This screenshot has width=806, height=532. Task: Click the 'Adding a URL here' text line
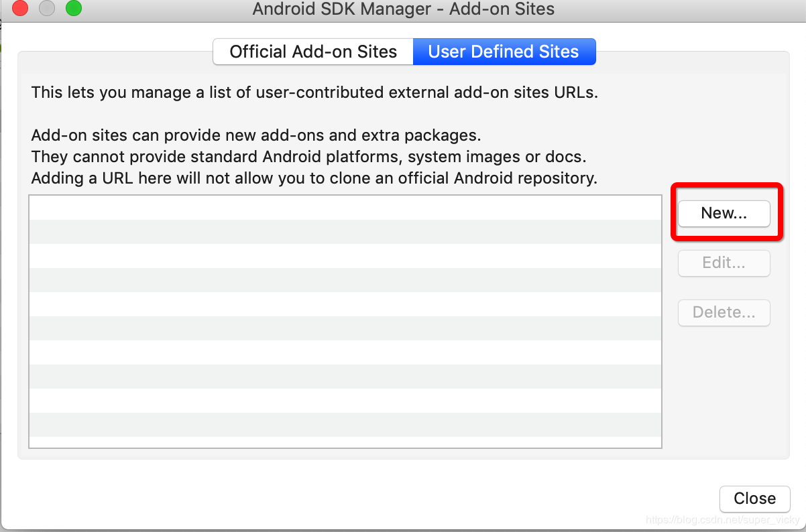(314, 179)
